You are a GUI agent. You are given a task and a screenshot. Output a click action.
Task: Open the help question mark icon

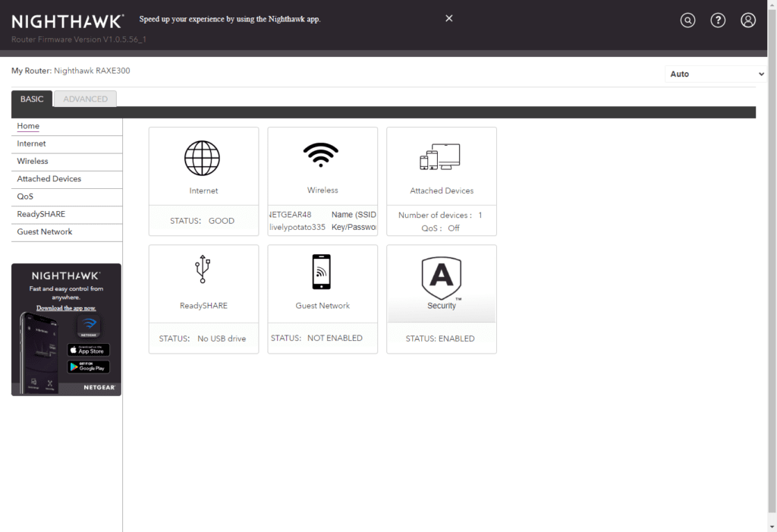coord(718,20)
